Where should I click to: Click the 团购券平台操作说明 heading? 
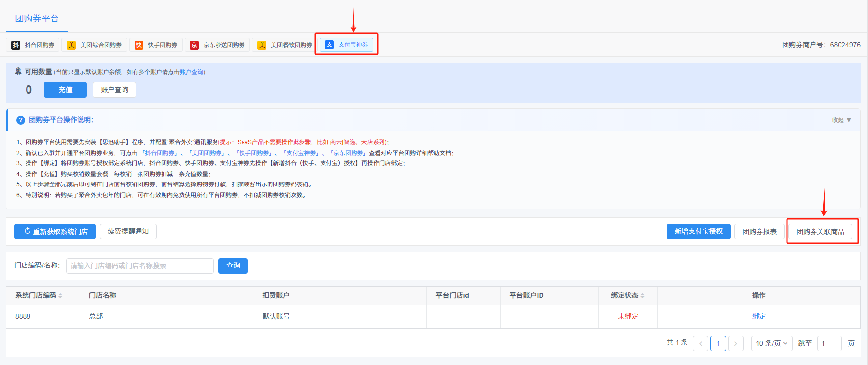pyautogui.click(x=61, y=120)
